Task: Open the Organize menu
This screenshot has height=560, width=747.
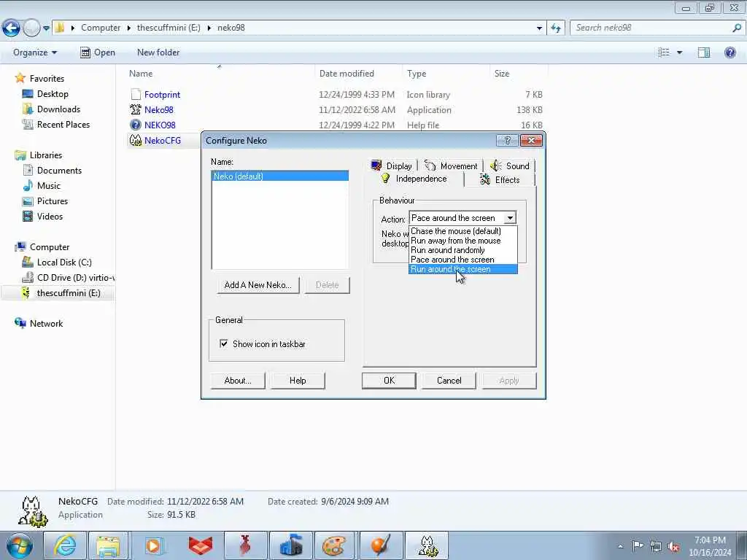Action: coord(35,52)
